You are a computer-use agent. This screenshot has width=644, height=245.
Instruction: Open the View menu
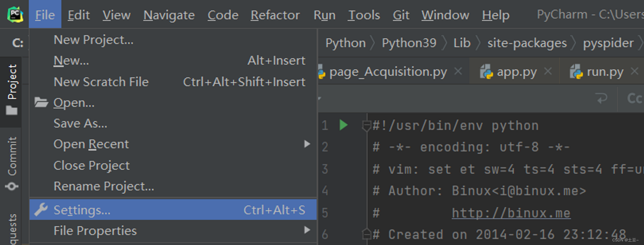click(x=117, y=15)
